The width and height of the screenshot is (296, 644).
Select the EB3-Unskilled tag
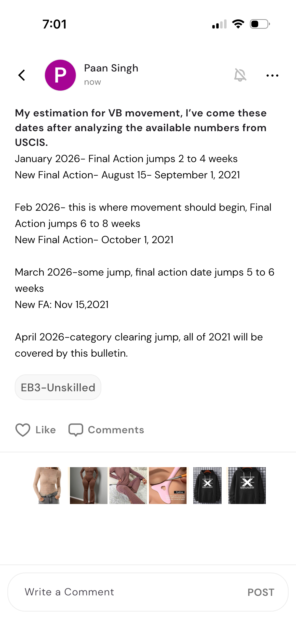pyautogui.click(x=58, y=387)
